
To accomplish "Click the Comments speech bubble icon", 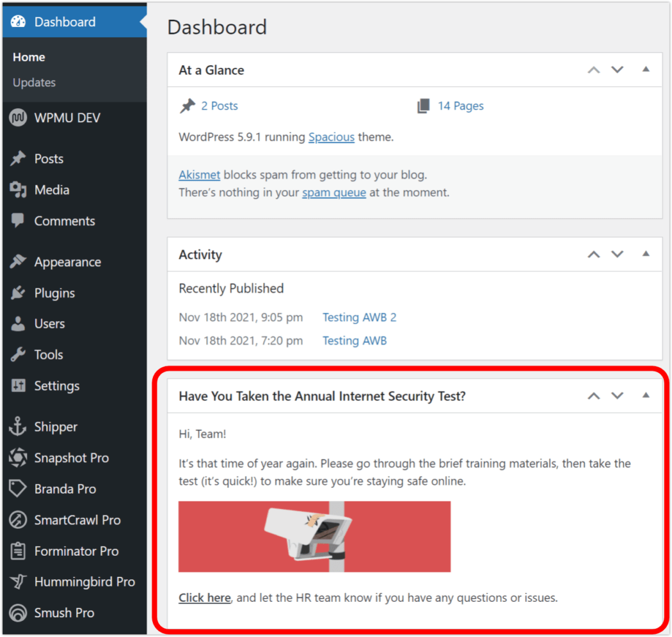I will [x=18, y=221].
